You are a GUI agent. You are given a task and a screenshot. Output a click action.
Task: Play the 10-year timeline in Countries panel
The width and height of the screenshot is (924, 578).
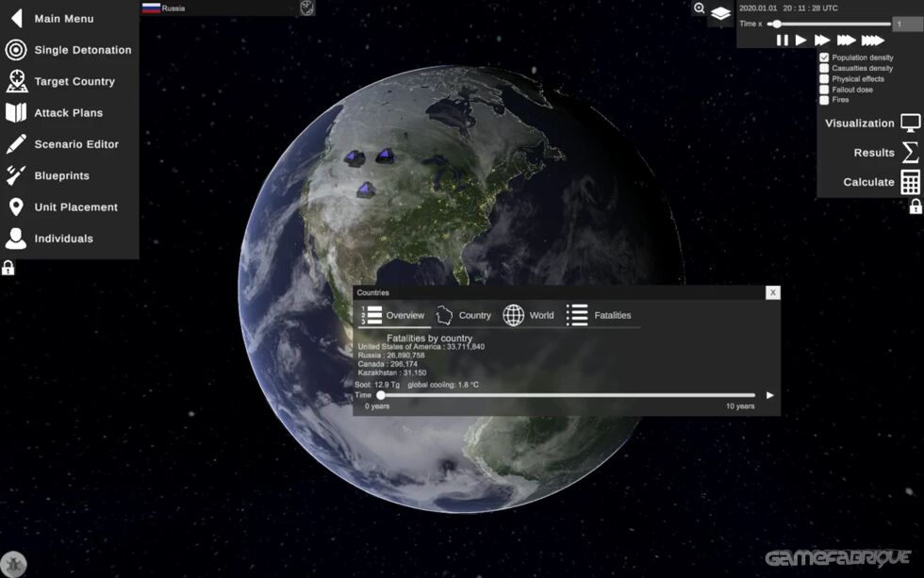769,395
